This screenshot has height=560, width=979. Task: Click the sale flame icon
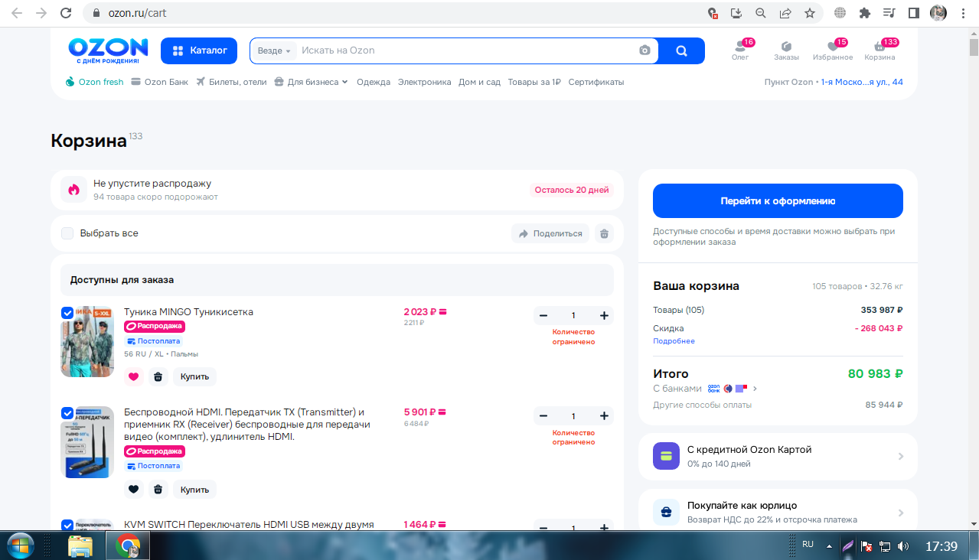[x=74, y=190]
